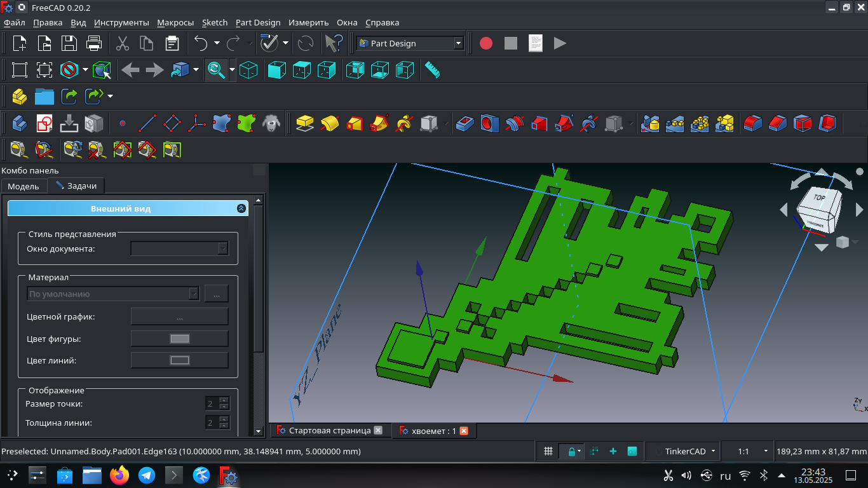
Task: Switch to isometric view cube icon
Action: tap(248, 70)
